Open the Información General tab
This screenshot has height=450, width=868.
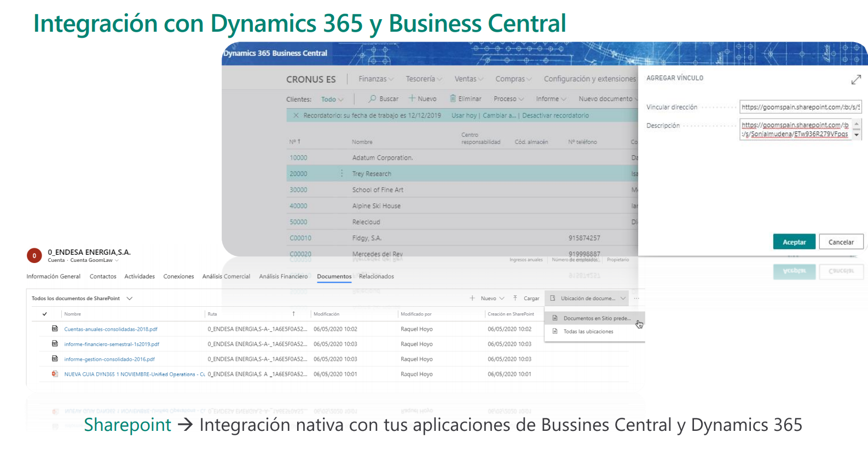click(x=54, y=276)
